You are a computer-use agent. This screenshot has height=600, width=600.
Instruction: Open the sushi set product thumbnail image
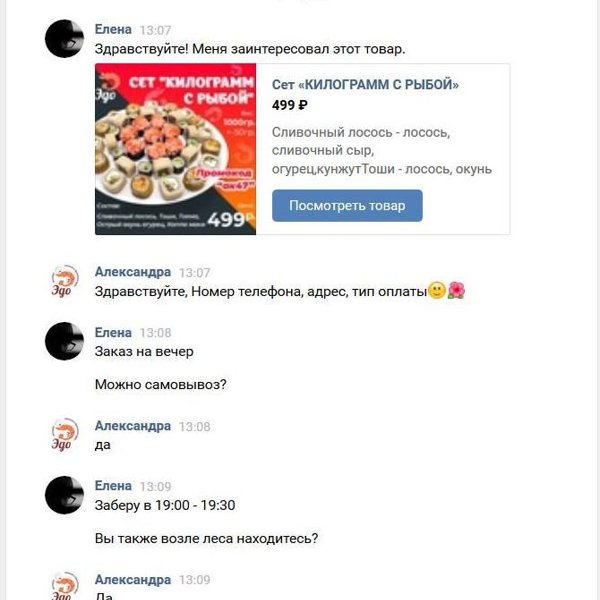175,149
